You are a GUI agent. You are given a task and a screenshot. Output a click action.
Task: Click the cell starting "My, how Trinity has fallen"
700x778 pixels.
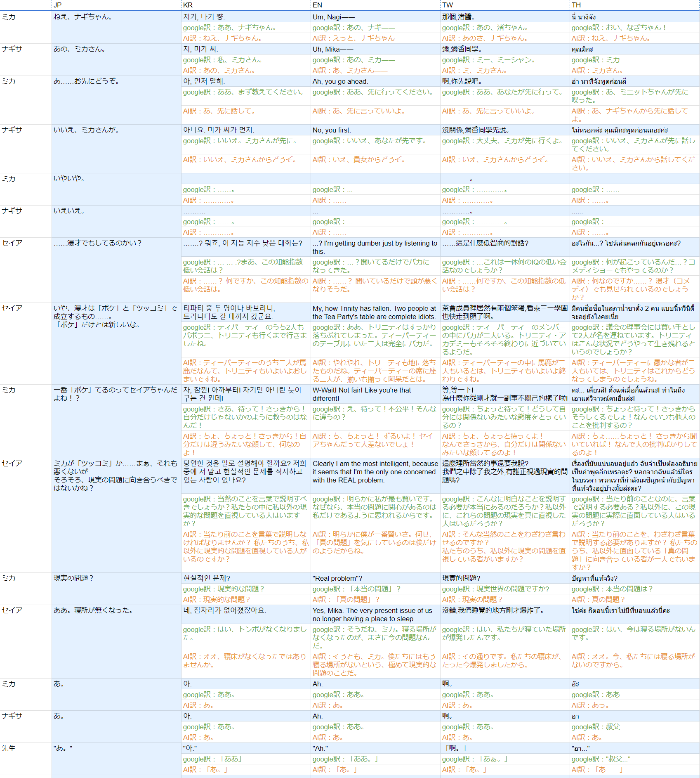coord(375,312)
